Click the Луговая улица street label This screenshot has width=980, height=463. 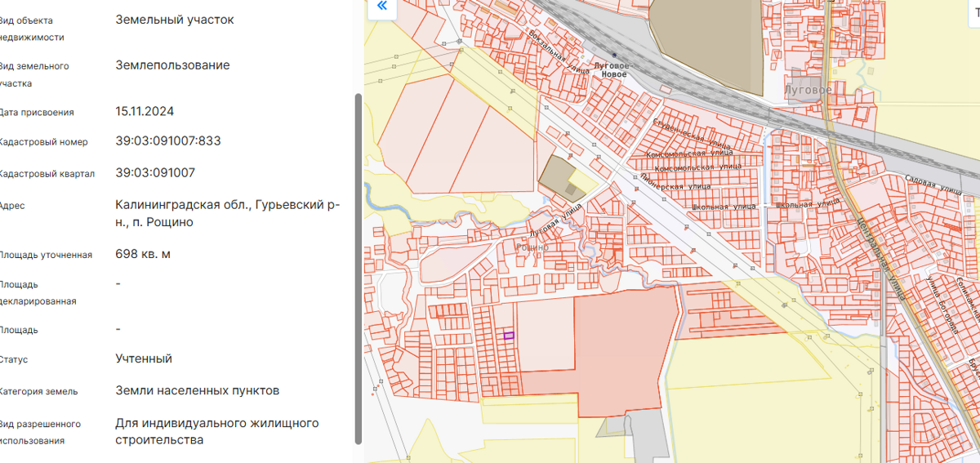coord(555,218)
